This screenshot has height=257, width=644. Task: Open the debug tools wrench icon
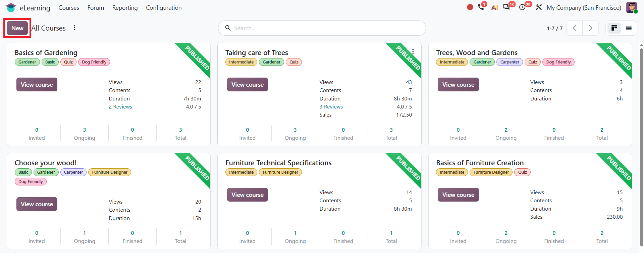tap(539, 7)
